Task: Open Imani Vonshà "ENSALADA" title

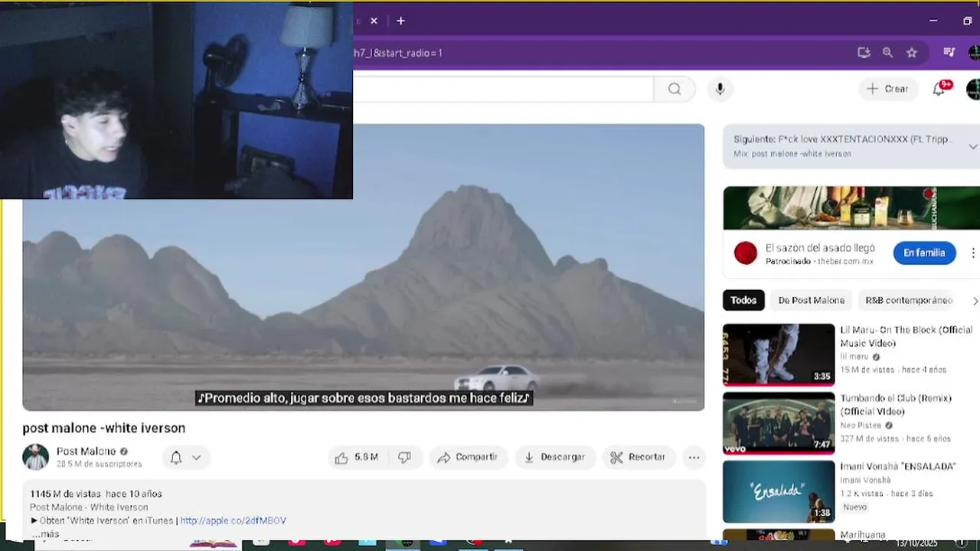Action: click(x=897, y=467)
